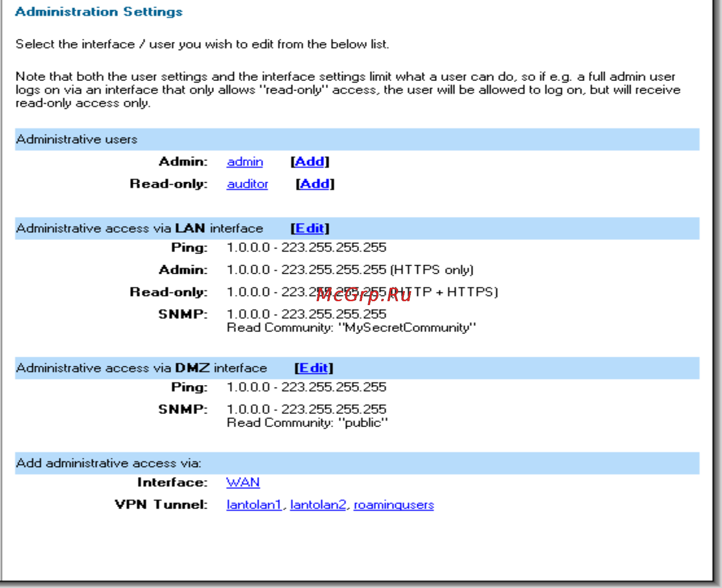Open the admin user link
The image size is (722, 588).
click(x=245, y=162)
